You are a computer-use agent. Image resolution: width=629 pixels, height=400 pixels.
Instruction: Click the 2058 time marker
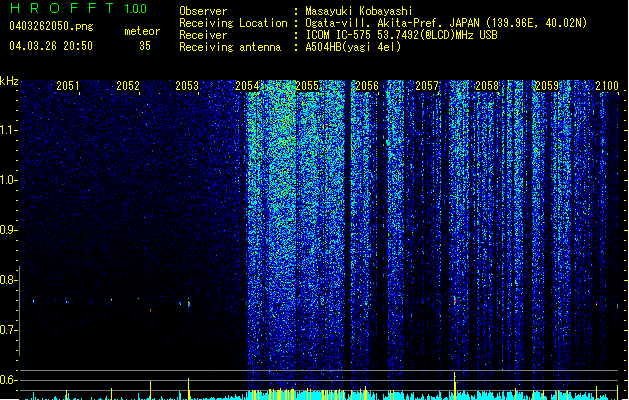487,85
